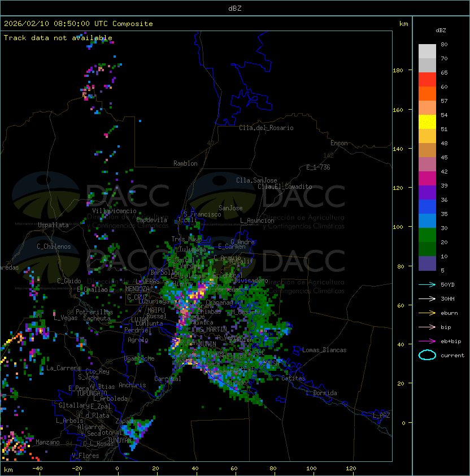This screenshot has height=476, width=470.
Task: Pick the dark orange swatch between 60 and 57
Action: pyautogui.click(x=427, y=93)
